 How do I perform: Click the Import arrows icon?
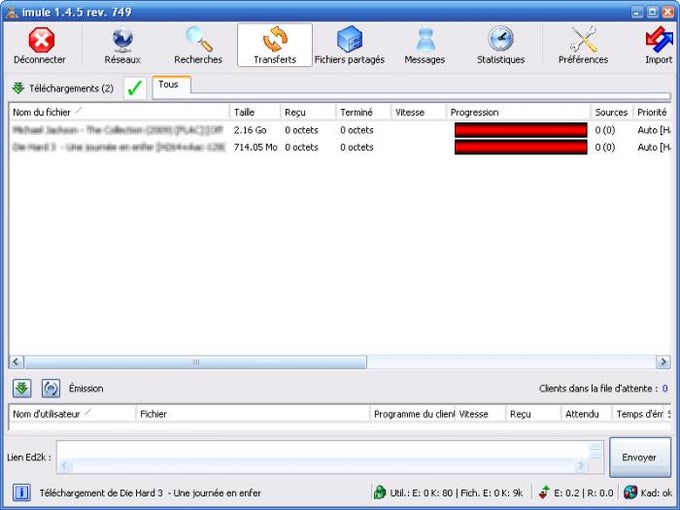[659, 39]
